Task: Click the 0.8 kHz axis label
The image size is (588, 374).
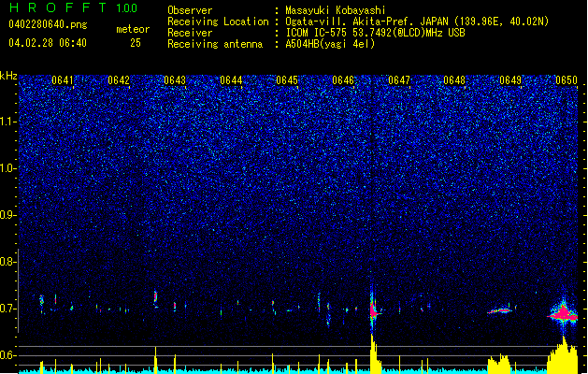Action: (x=7, y=262)
